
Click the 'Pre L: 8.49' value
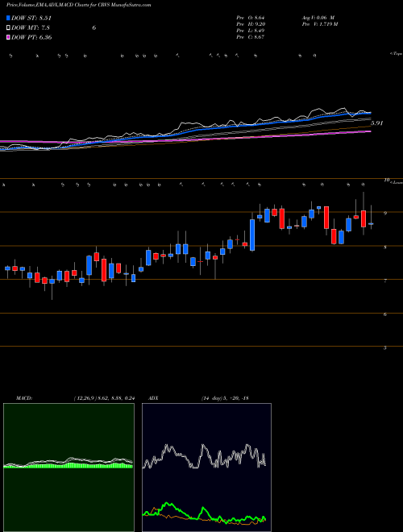pos(251,31)
